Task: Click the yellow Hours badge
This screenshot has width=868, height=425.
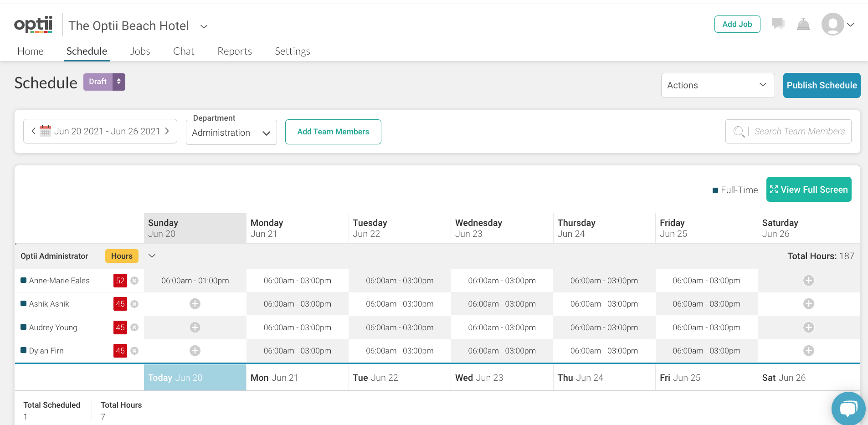Action: [122, 256]
